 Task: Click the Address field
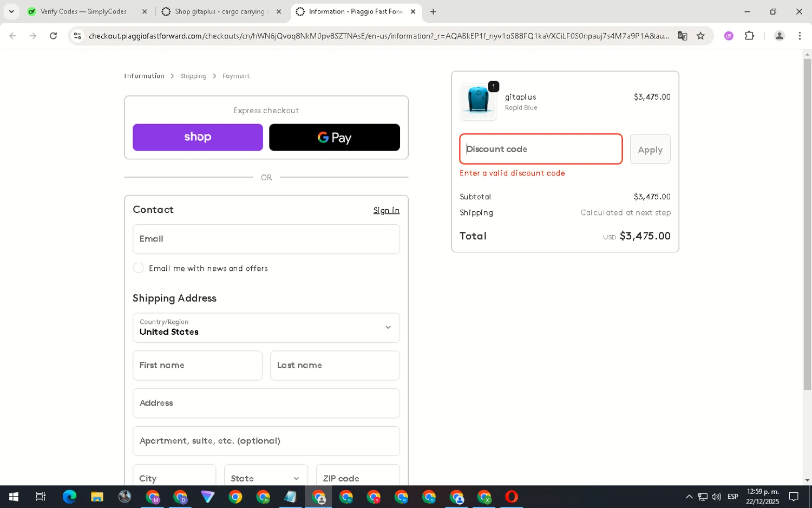point(266,403)
